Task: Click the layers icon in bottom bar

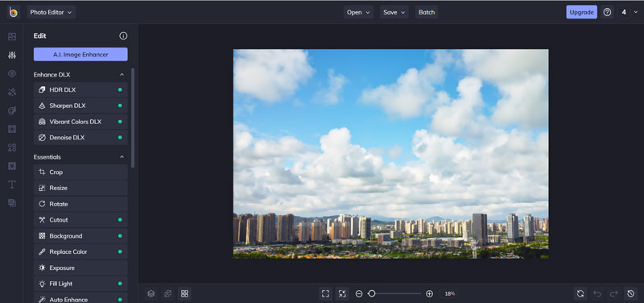Action: [151, 293]
